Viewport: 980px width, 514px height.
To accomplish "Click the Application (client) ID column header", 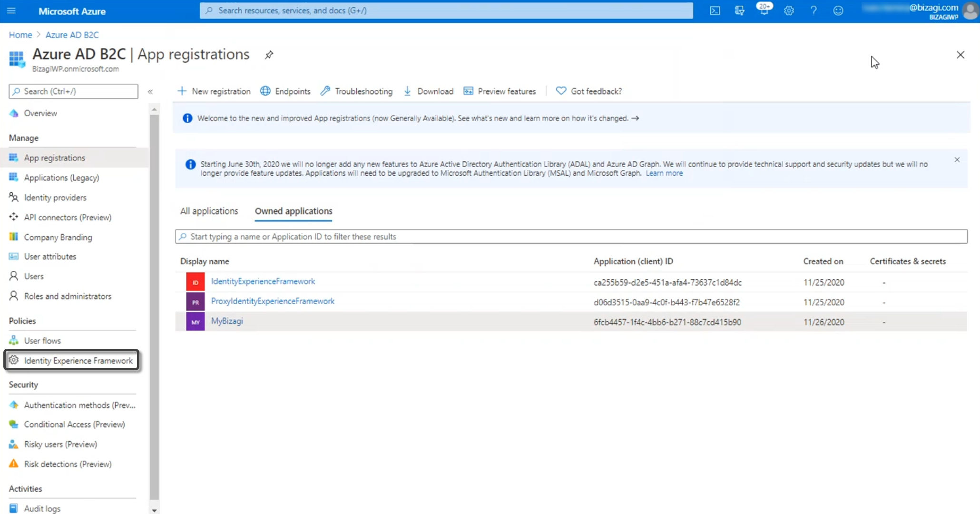I will (633, 261).
